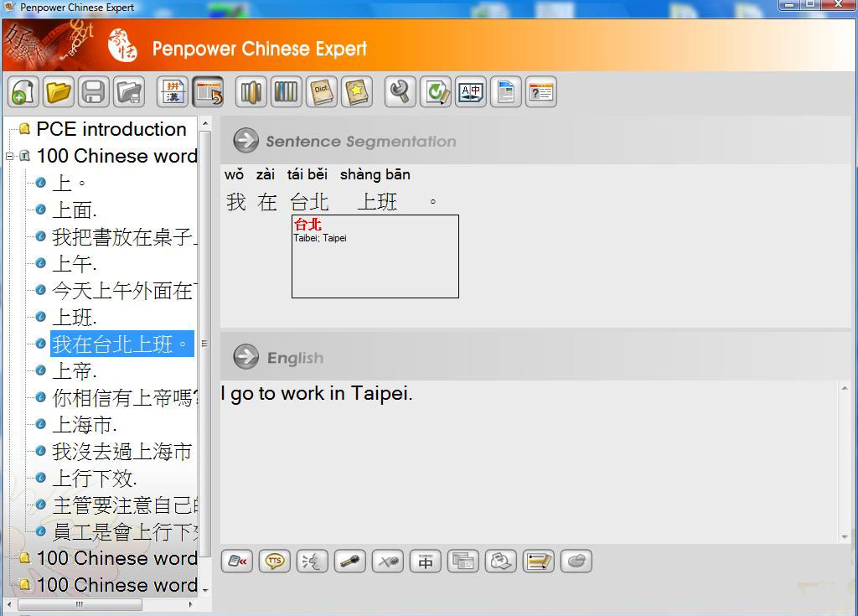Select the 主管要注意自己 sentence entry
The width and height of the screenshot is (858, 616).
(x=124, y=505)
